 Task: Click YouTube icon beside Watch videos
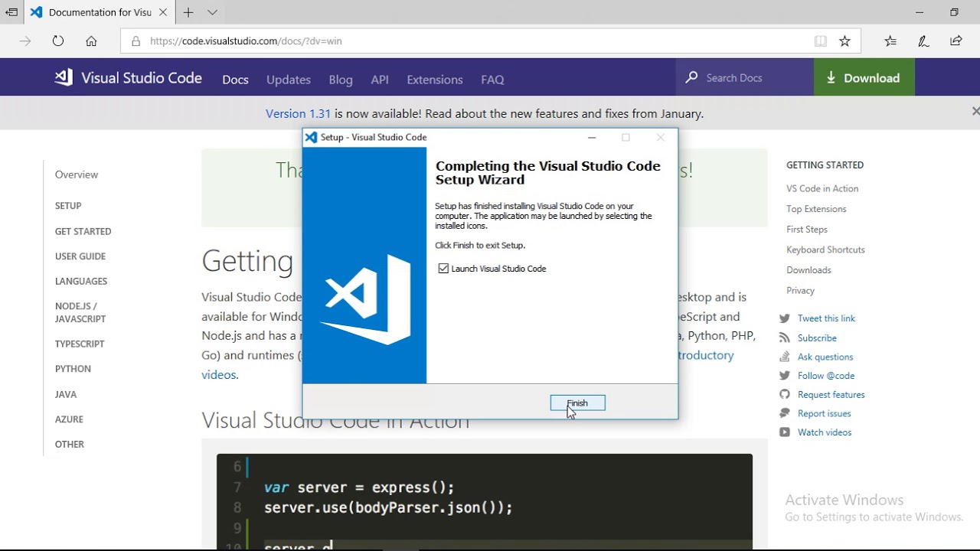(x=784, y=432)
